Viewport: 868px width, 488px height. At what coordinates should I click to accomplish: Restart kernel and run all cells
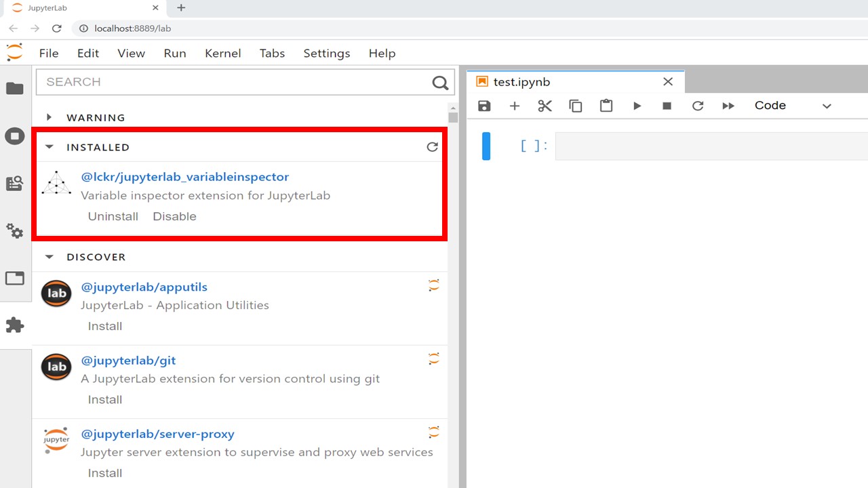click(728, 106)
